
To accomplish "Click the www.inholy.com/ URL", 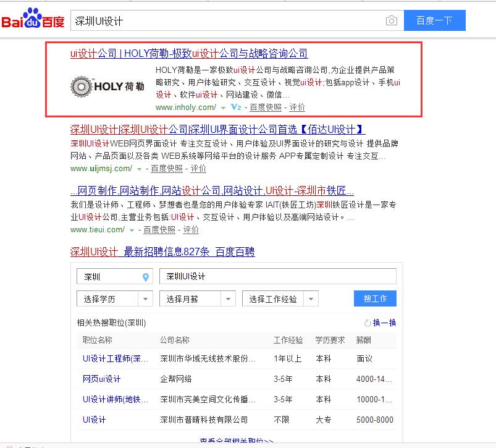I will 186,108.
